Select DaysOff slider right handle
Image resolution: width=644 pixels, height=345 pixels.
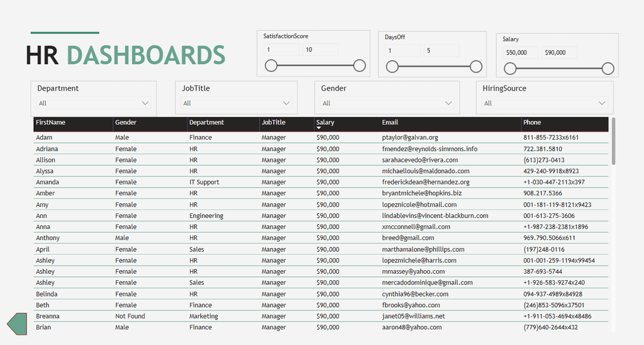(476, 67)
